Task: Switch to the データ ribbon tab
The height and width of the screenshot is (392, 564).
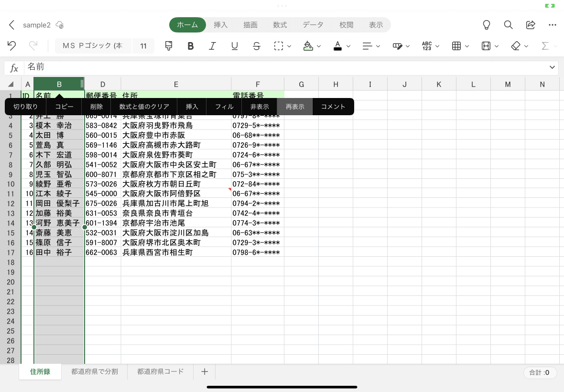Action: click(x=313, y=25)
